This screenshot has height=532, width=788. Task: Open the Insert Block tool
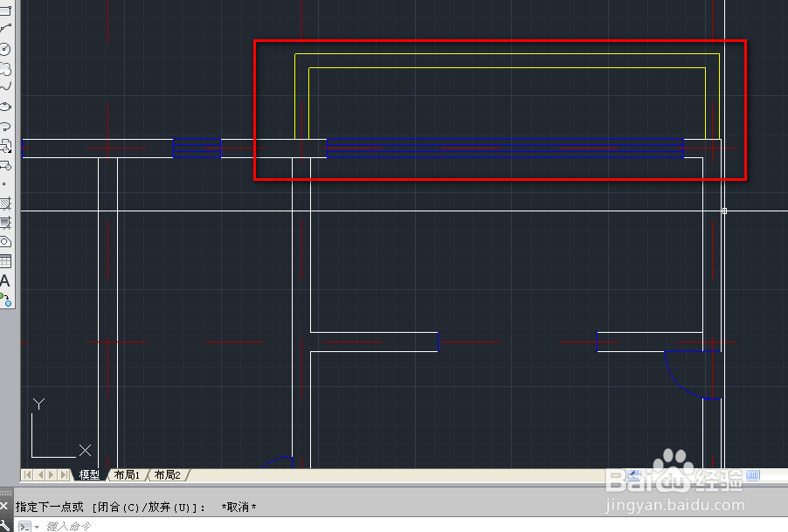(5, 146)
